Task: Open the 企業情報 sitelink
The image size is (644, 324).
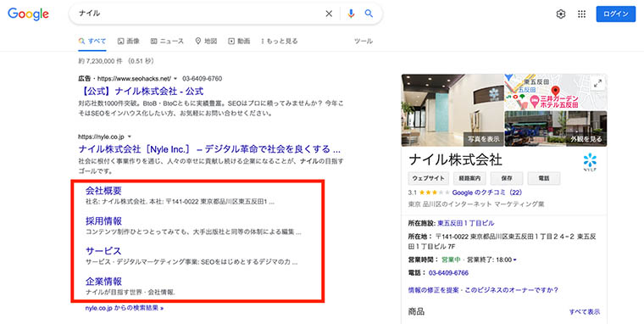Action: (103, 282)
